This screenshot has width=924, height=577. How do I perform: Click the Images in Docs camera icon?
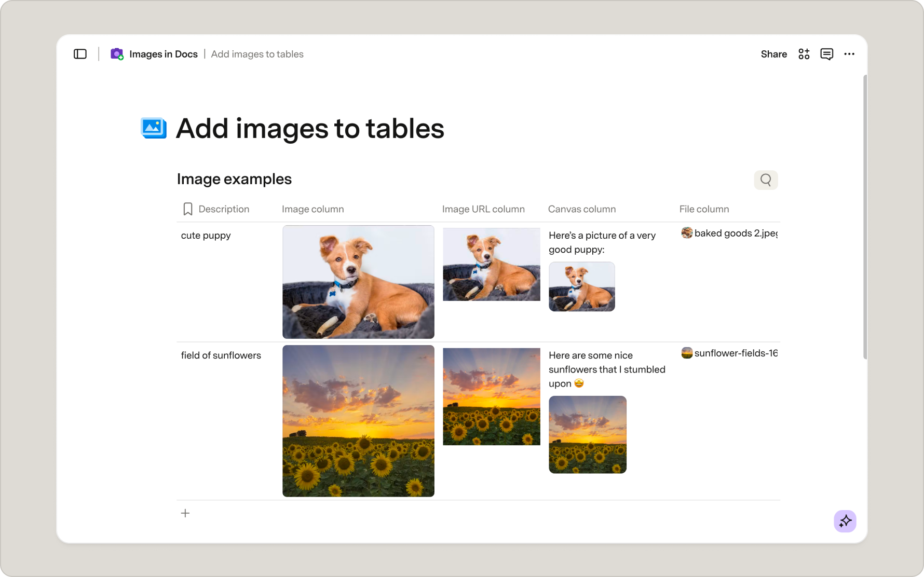click(117, 54)
